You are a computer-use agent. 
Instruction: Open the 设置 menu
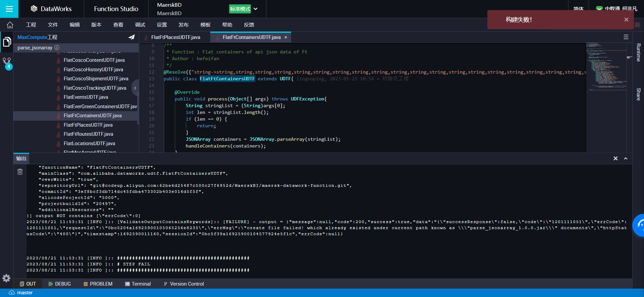[x=162, y=25]
